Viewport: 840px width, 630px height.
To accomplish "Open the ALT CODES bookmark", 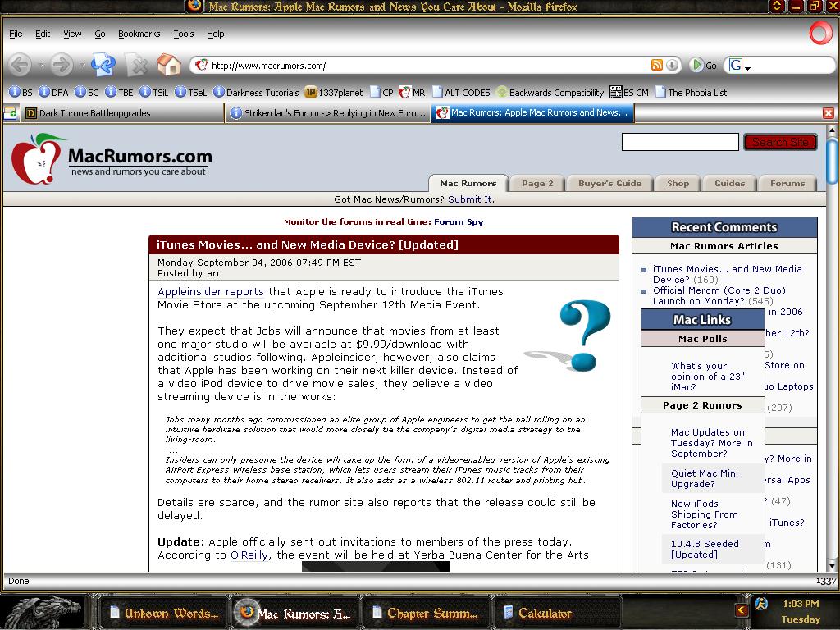I will click(461, 92).
